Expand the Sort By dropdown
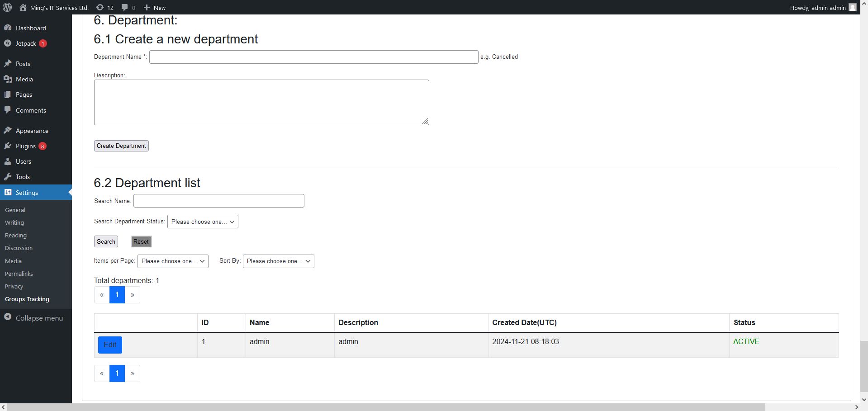868x411 pixels. click(x=278, y=261)
